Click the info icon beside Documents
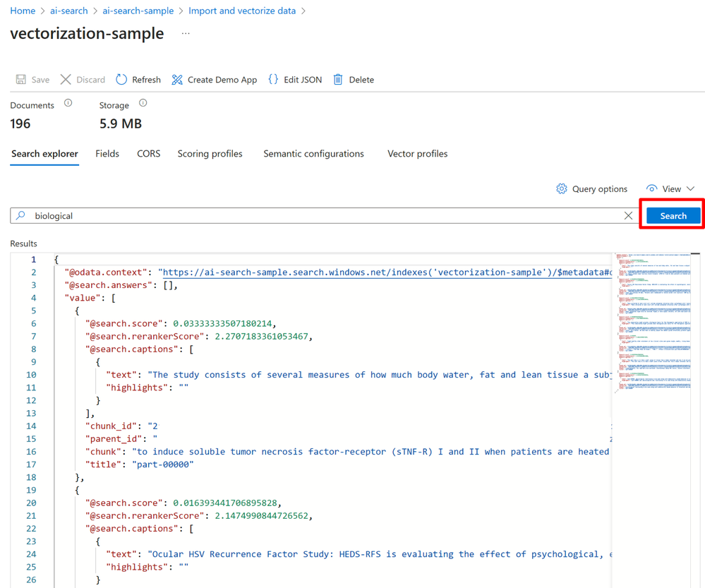Image resolution: width=705 pixels, height=588 pixels. (x=68, y=103)
